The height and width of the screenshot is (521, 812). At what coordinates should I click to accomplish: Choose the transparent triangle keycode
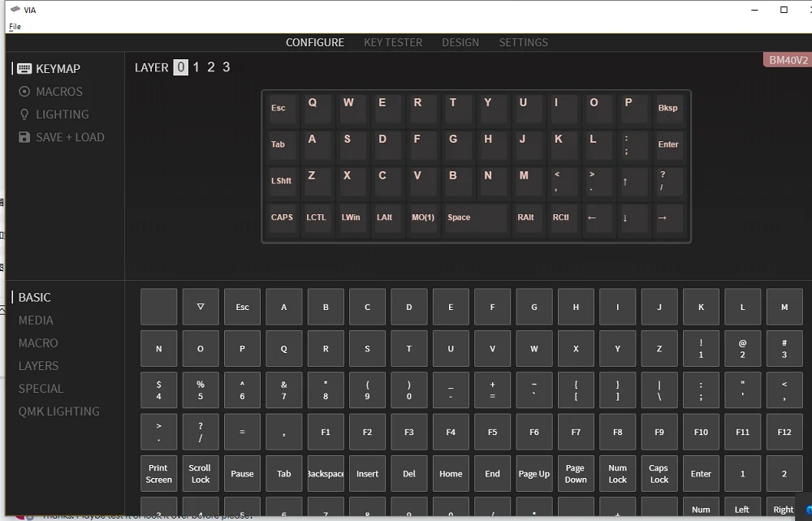(201, 307)
